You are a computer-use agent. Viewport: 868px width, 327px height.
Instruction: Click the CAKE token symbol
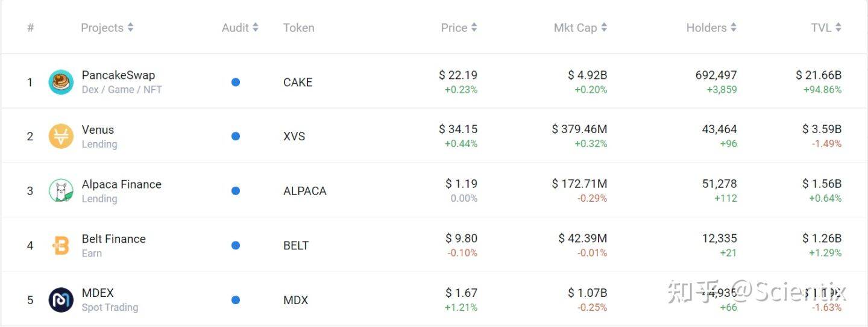tap(298, 83)
